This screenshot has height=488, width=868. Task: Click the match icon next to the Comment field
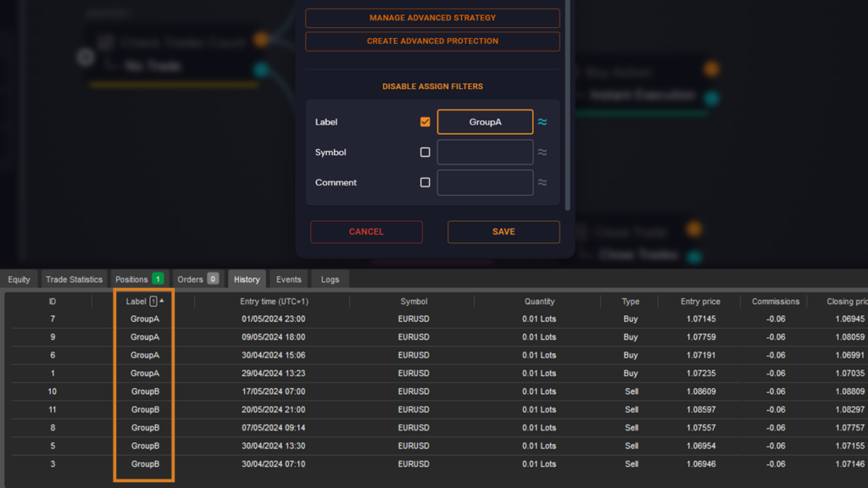pyautogui.click(x=542, y=182)
